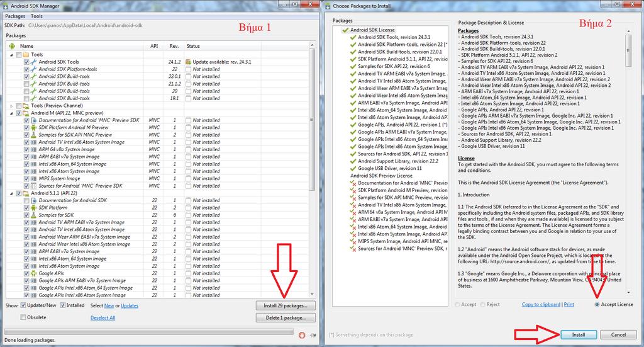644x347 pixels.
Task: Expand the Tools (Preview Channel) group
Action: click(11, 106)
